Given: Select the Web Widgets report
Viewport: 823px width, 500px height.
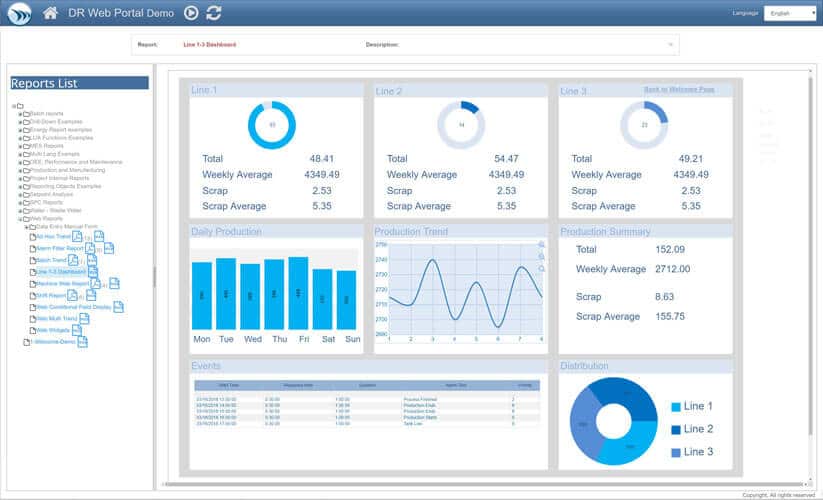Looking at the screenshot, I should pos(53,331).
